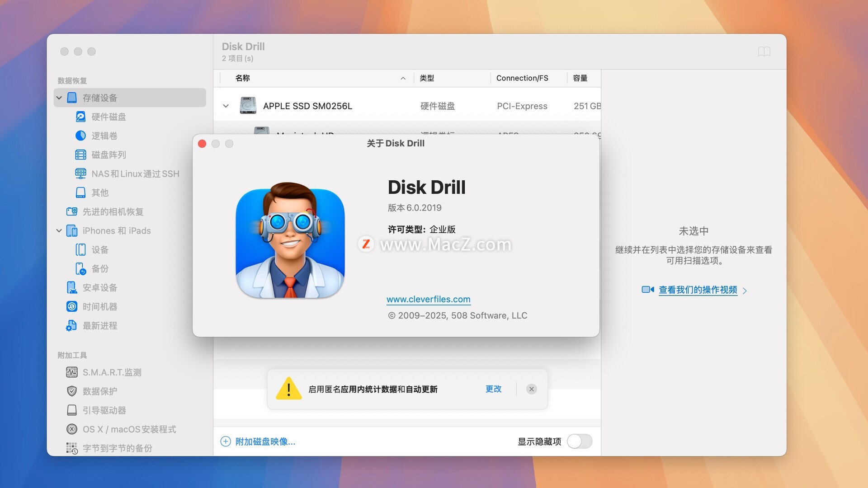Click the copyright 508 Software, LLC text

[x=458, y=315]
